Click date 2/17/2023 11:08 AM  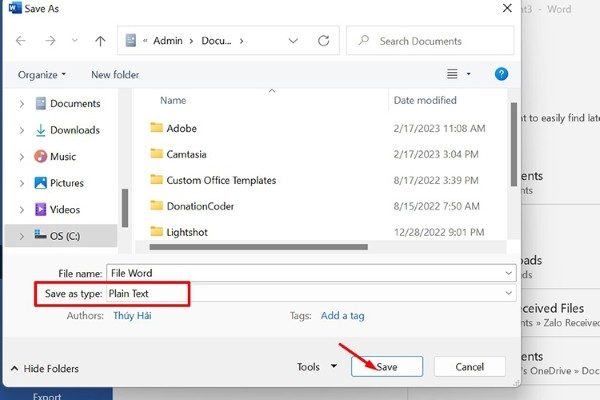439,129
